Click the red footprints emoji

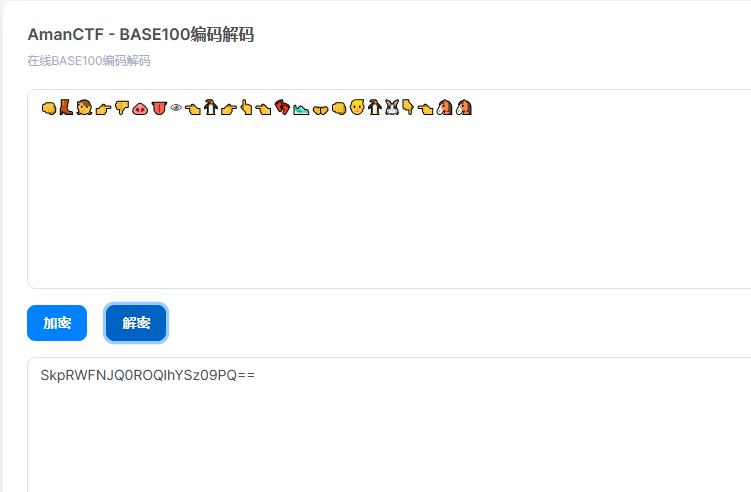pyautogui.click(x=283, y=108)
